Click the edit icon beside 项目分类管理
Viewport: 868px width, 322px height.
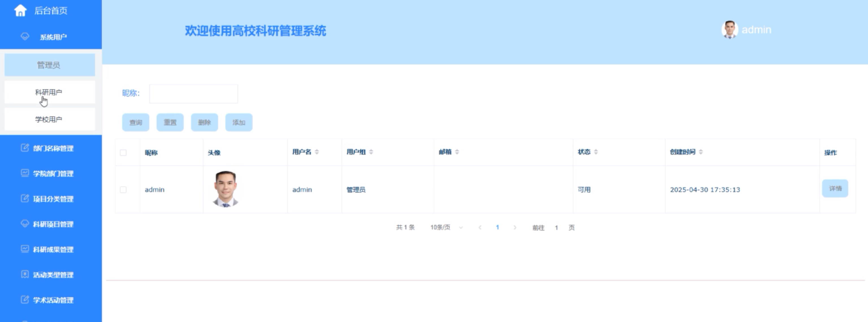point(25,198)
